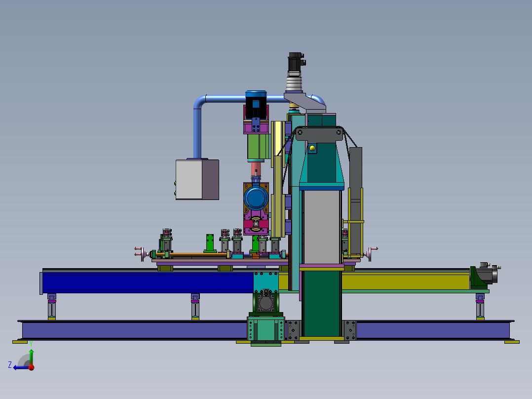
Task: Select the pink handwheel on the right side
Action: pyautogui.click(x=371, y=254)
